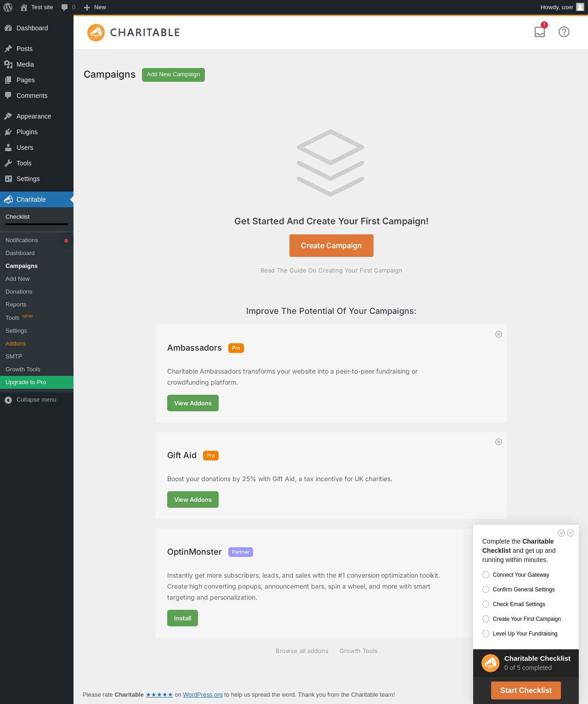Minimize the checklist popup with chevron
Image resolution: width=588 pixels, height=704 pixels.
click(x=561, y=533)
